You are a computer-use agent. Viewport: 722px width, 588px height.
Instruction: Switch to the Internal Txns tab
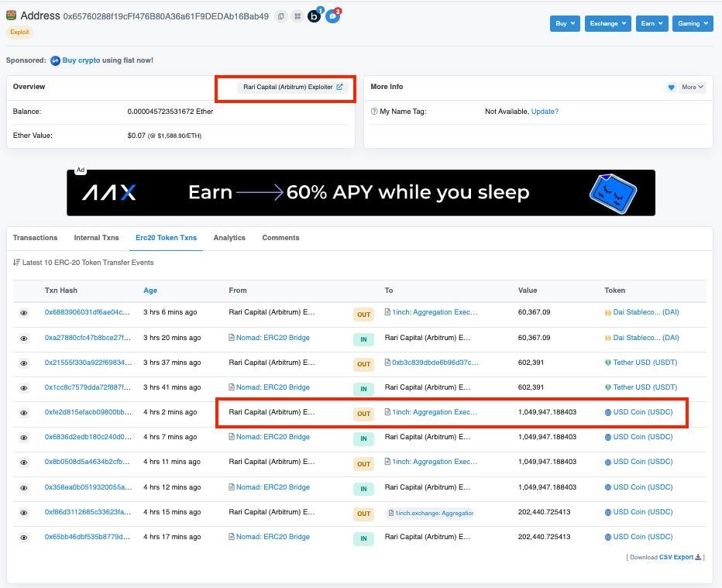[96, 238]
